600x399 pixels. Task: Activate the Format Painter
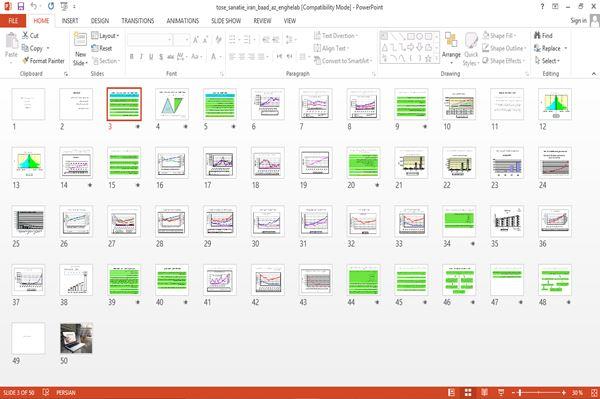point(43,61)
